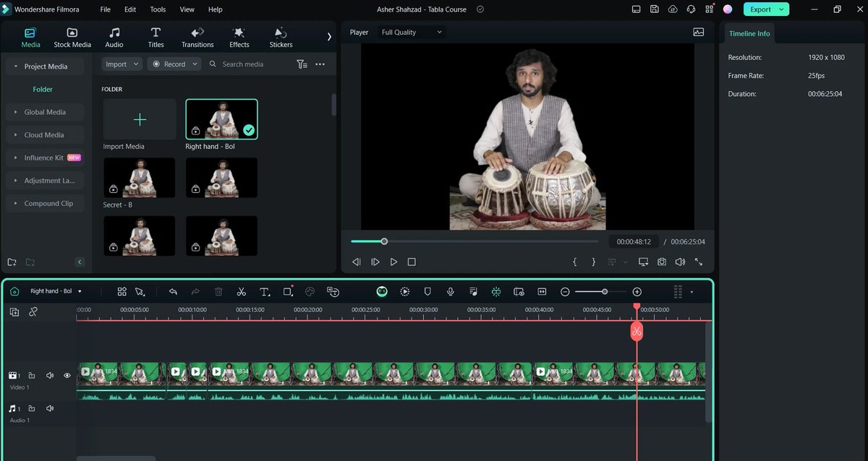Open the Full Quality playback dropdown
Image resolution: width=868 pixels, height=461 pixels.
[x=411, y=32]
